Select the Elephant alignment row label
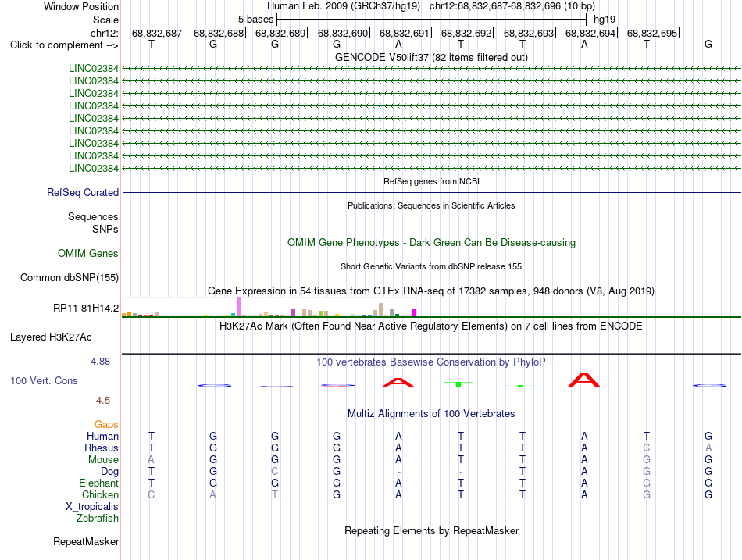Viewport: 742px width, 560px height. coord(99,483)
